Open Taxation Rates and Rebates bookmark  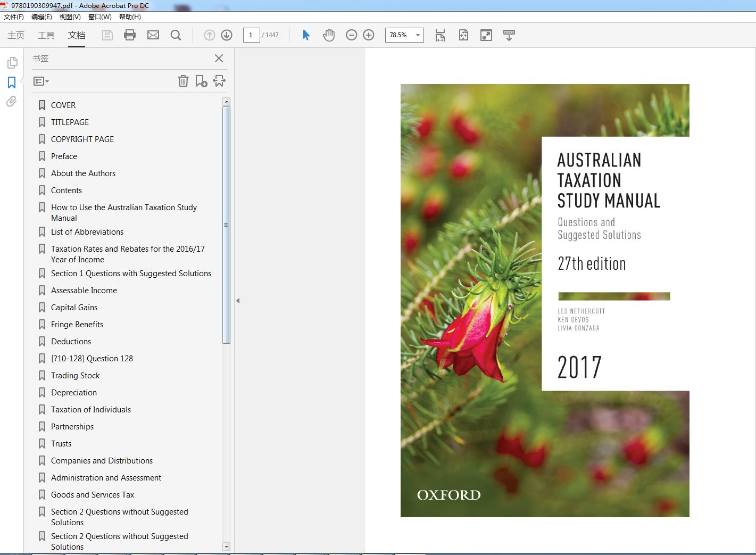click(128, 254)
